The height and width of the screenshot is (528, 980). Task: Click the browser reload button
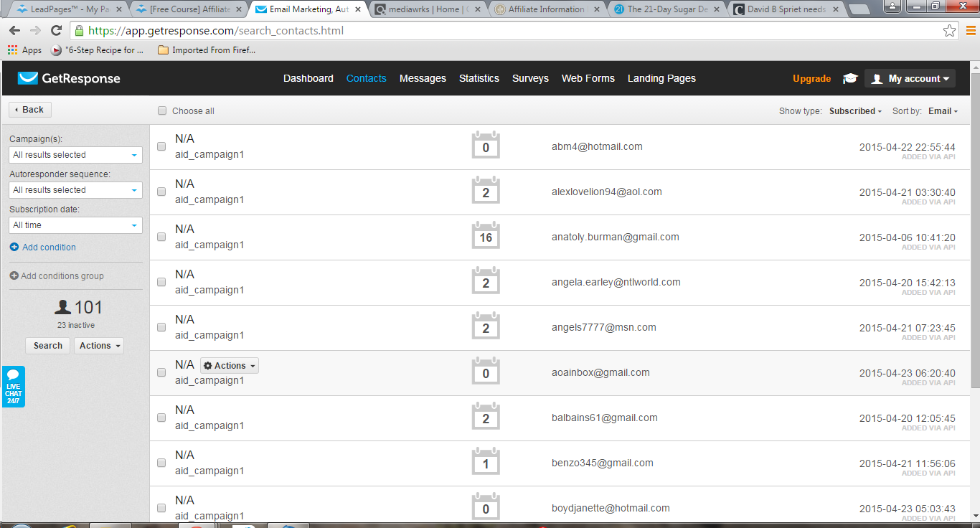point(56,31)
